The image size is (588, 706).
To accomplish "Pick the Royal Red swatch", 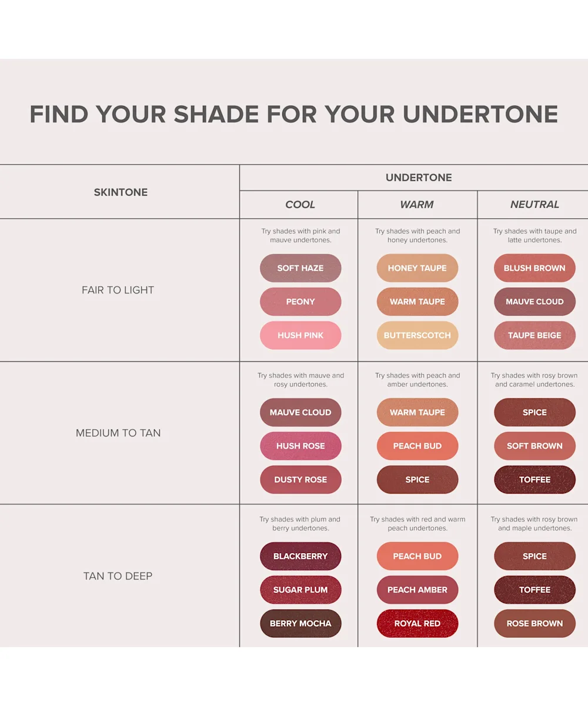I will 417,623.
